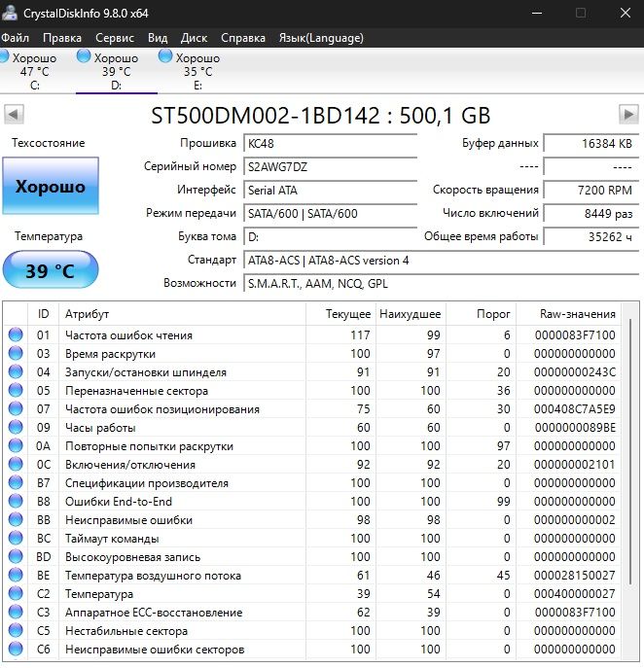
Task: Select the Частота ошибок позиционирования attribute text
Action: tap(162, 409)
